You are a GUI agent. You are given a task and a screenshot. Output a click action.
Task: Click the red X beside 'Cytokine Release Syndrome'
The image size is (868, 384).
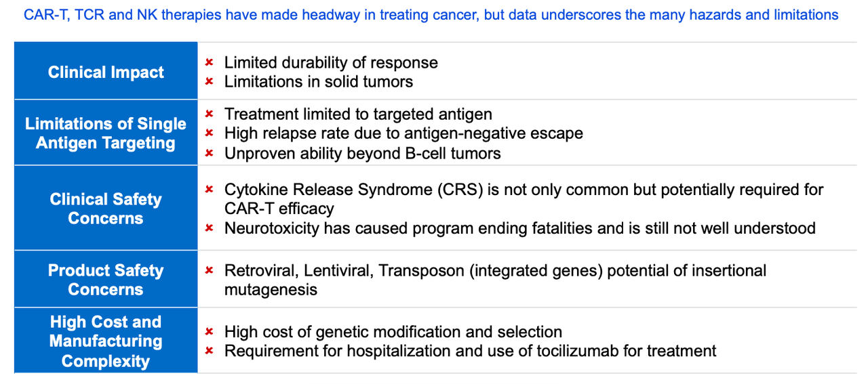click(x=210, y=189)
